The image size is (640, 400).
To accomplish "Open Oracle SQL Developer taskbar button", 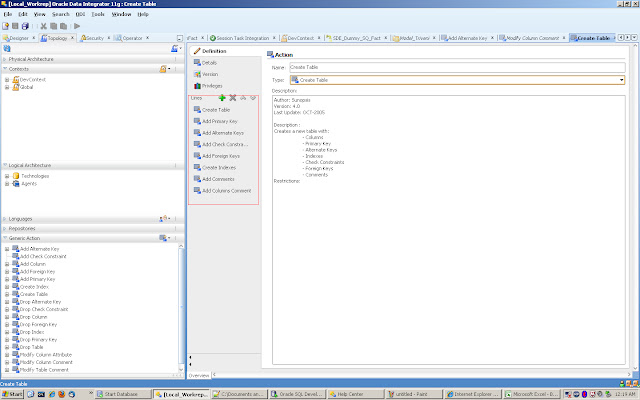I will (x=298, y=394).
